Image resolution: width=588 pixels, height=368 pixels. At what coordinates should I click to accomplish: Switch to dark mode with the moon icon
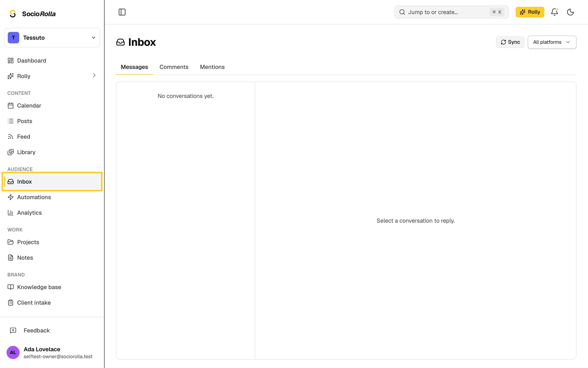coord(570,12)
